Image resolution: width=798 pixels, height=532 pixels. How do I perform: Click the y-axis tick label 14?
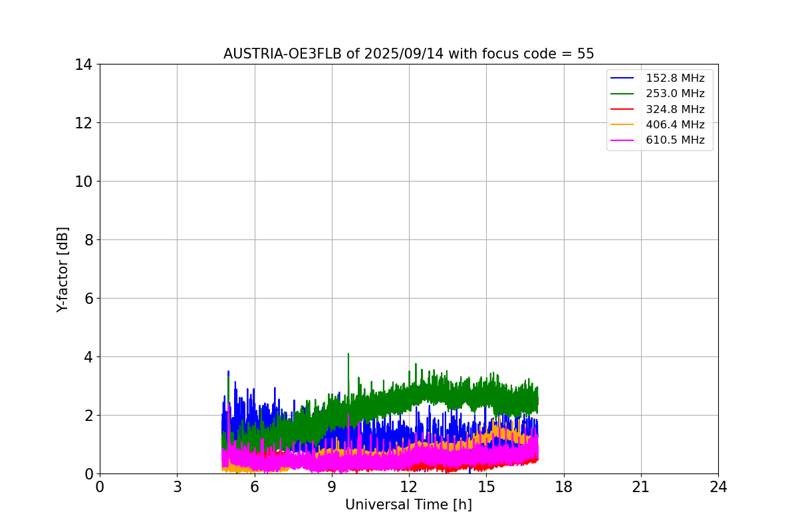click(84, 65)
